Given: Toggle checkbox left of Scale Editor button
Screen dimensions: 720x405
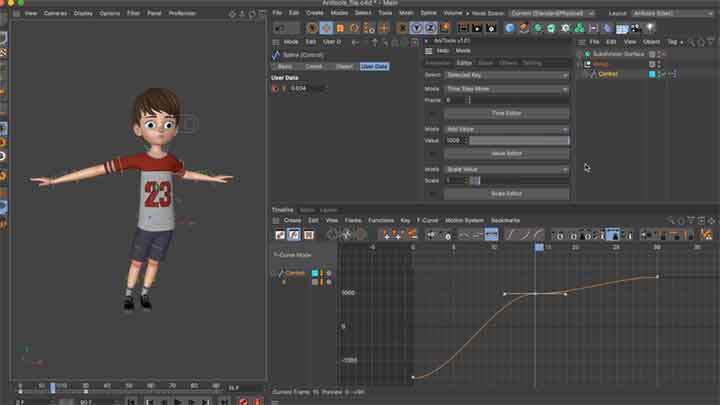Looking at the screenshot, I should 432,194.
